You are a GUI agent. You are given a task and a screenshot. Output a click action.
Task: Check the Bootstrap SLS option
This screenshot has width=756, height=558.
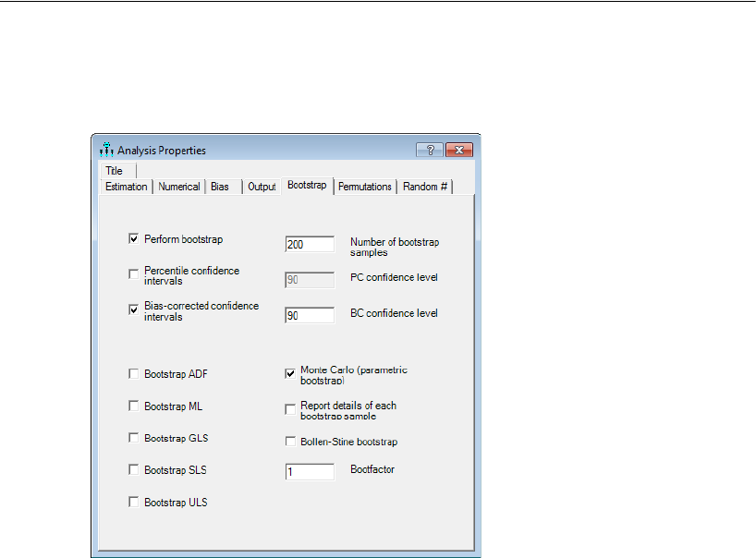coord(134,469)
